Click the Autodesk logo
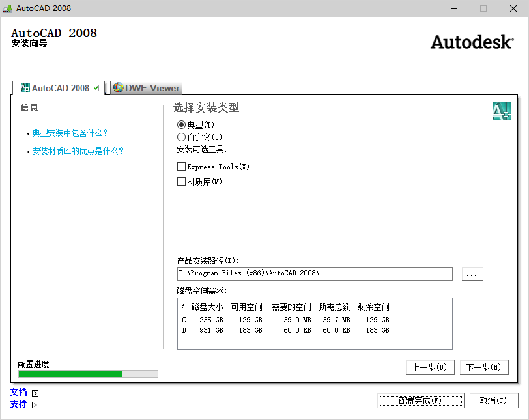This screenshot has height=420, width=529. point(471,42)
